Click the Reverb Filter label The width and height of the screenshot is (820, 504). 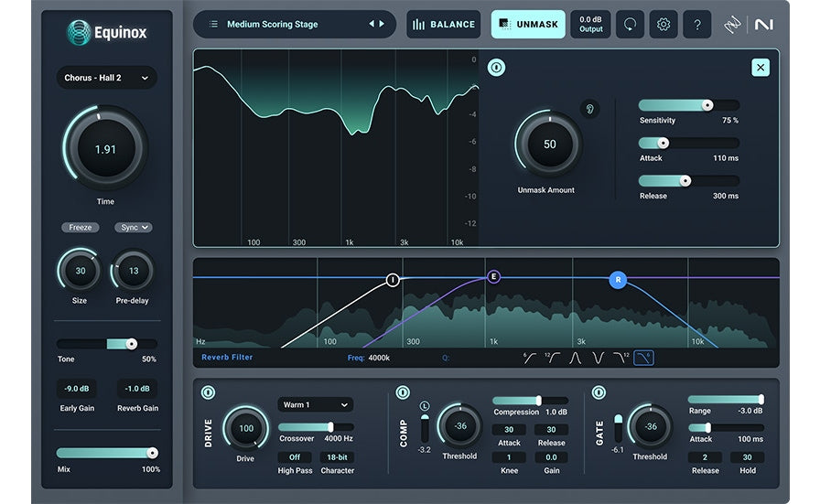tap(227, 357)
